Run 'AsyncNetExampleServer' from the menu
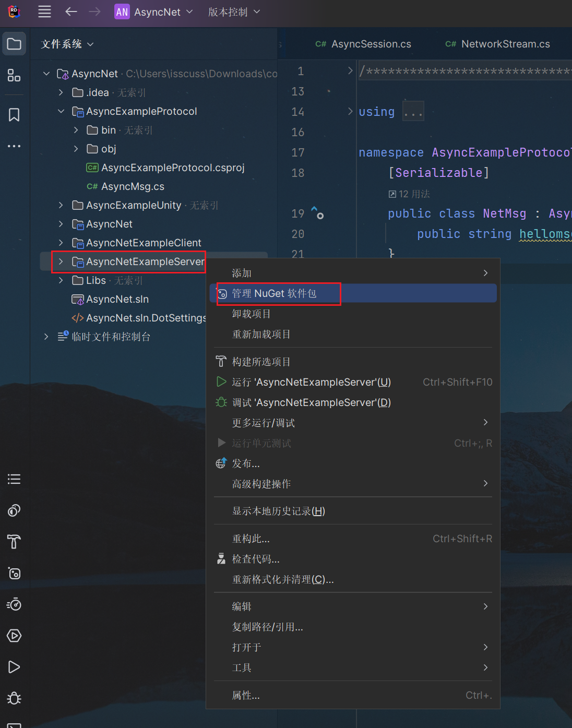This screenshot has height=728, width=572. tap(353, 382)
